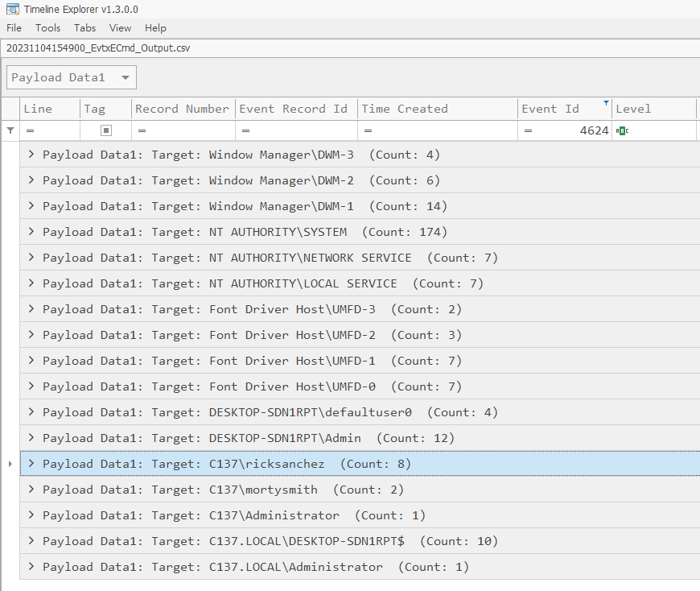The height and width of the screenshot is (591, 700).
Task: Expand the Window Manager\DWM-3 group
Action: [31, 155]
